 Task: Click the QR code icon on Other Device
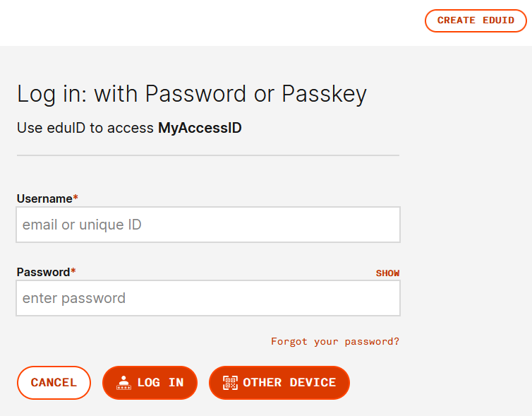coord(230,383)
